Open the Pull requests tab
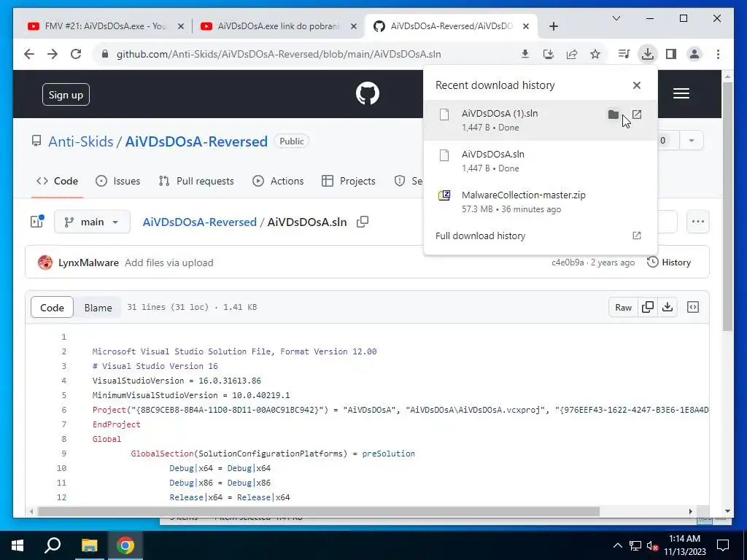Viewport: 747px width, 560px height. point(196,181)
